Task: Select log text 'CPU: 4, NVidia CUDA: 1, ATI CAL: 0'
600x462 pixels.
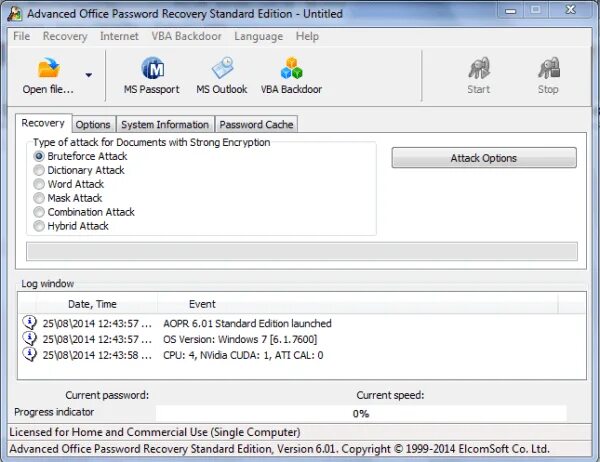Action: click(x=243, y=355)
